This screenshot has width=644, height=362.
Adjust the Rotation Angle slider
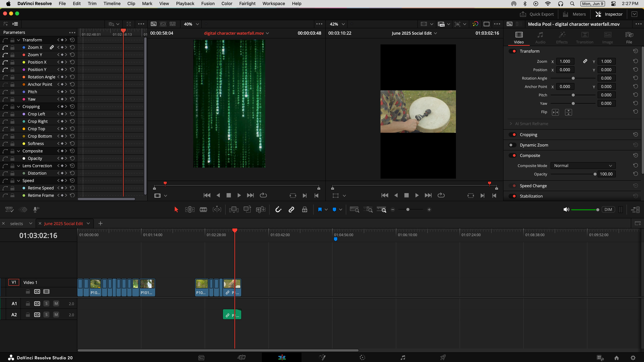(x=573, y=78)
